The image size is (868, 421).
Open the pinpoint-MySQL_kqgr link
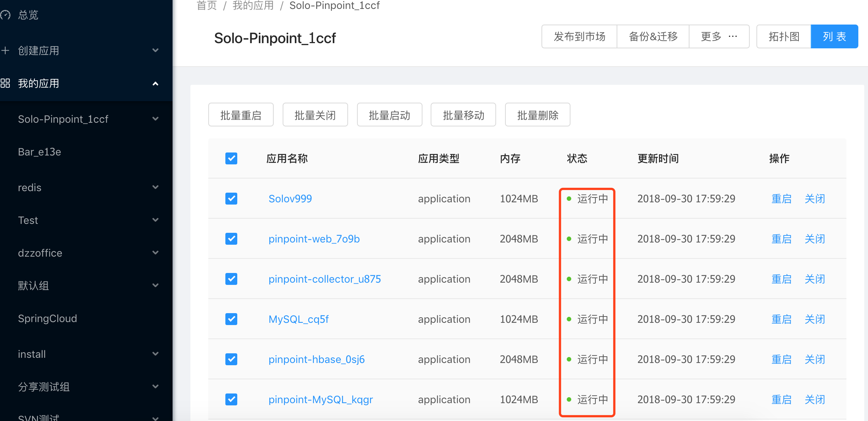[x=321, y=399]
